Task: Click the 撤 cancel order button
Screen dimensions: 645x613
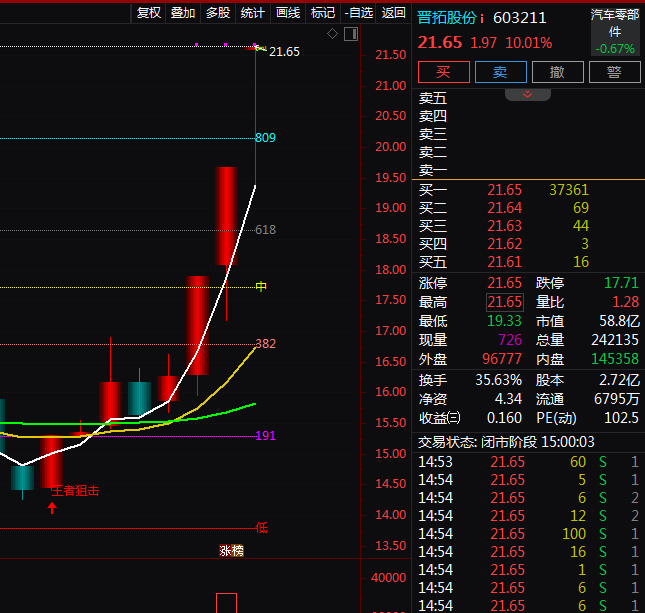Action: point(557,72)
